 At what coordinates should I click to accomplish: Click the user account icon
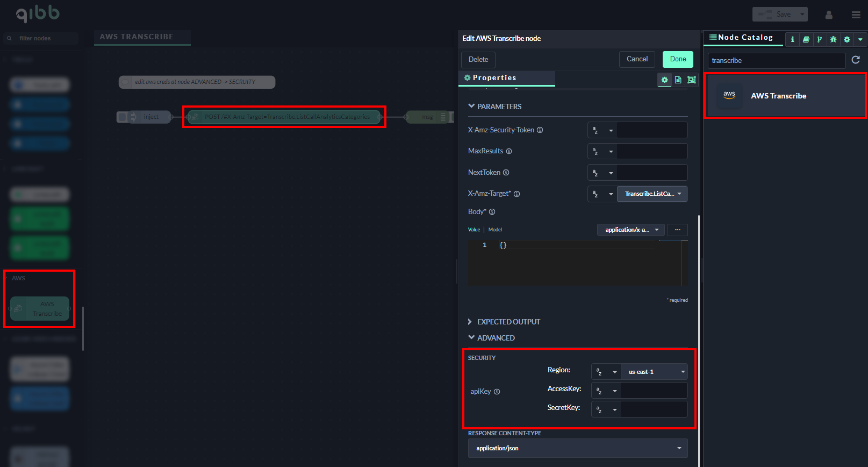click(x=829, y=15)
